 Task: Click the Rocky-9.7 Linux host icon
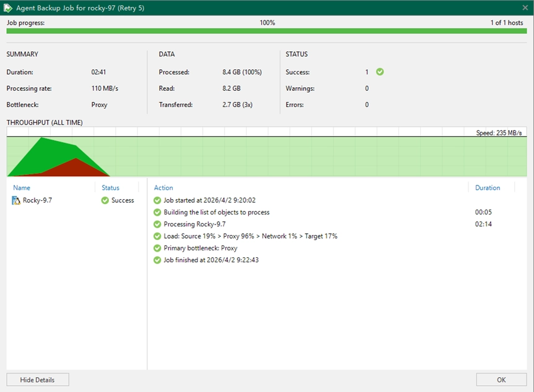(16, 200)
